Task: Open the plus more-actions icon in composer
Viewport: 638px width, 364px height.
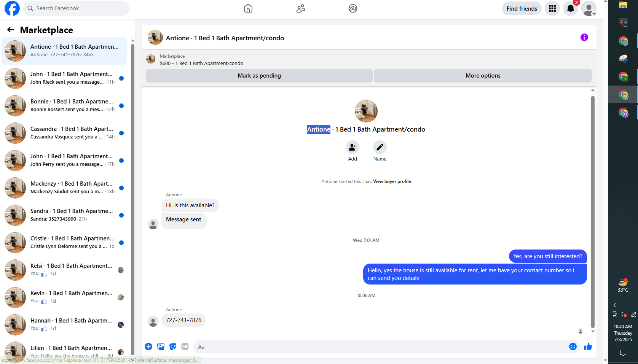Action: 148,347
